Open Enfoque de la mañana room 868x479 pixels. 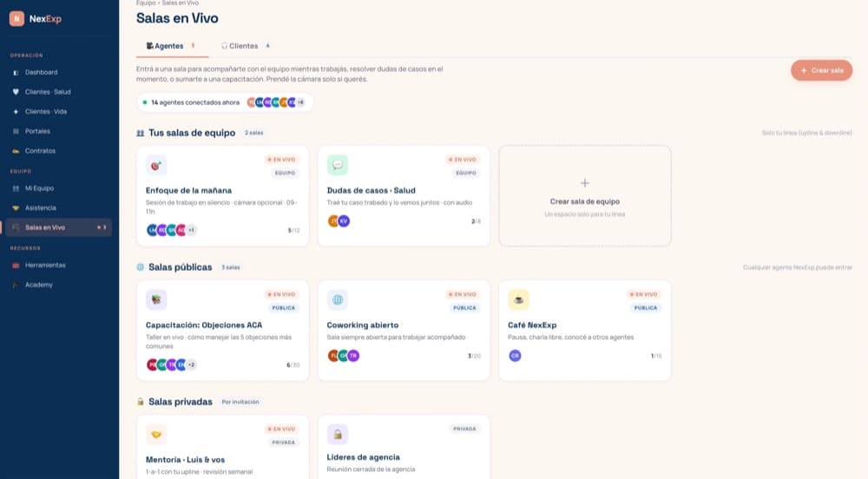pos(222,196)
